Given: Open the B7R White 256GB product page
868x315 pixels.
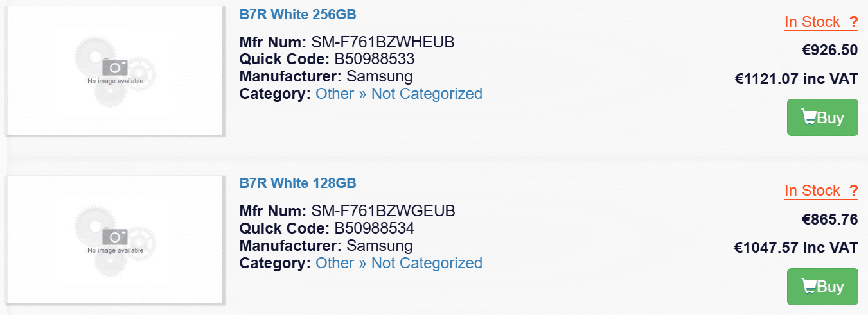Looking at the screenshot, I should point(297,14).
